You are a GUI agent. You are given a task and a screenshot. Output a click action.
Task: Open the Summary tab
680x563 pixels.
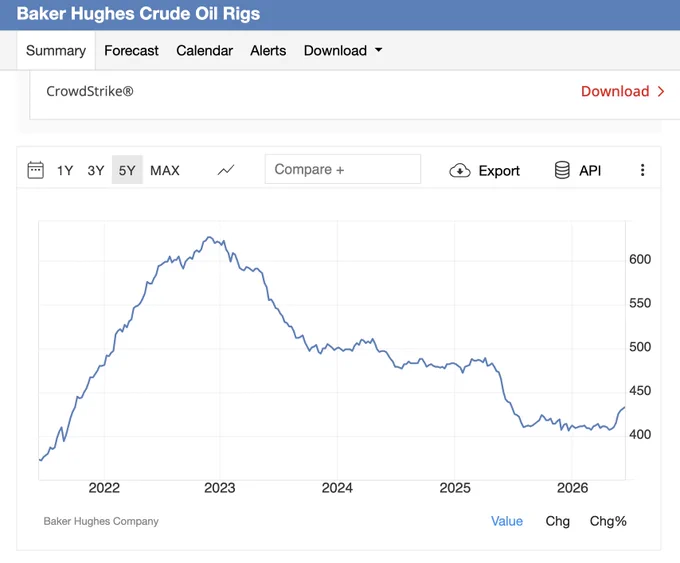(56, 50)
